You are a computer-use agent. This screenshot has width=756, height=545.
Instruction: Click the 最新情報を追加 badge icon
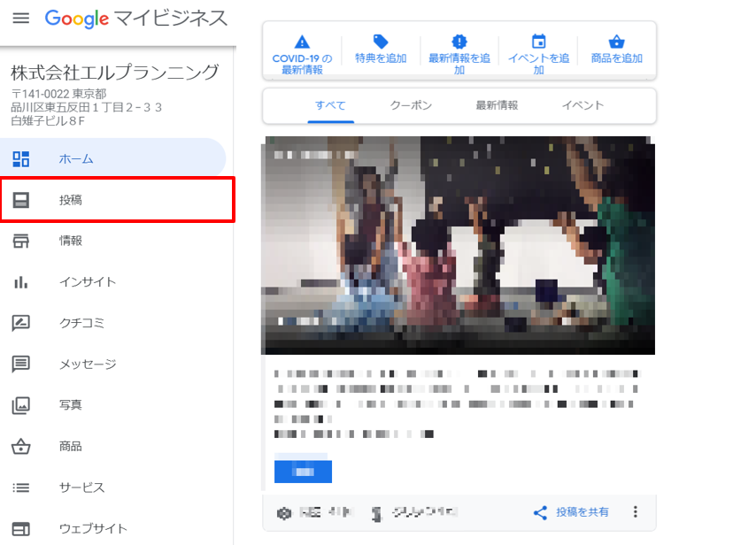(459, 42)
